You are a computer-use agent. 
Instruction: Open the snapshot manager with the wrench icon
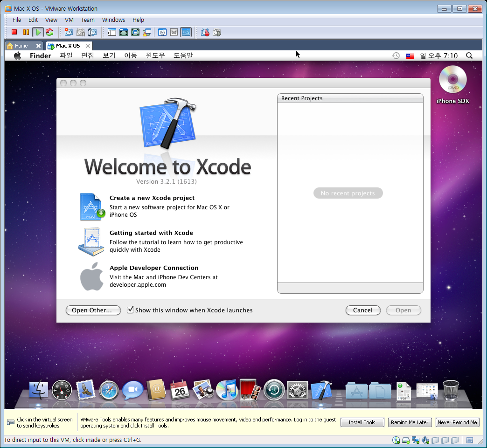[92, 32]
